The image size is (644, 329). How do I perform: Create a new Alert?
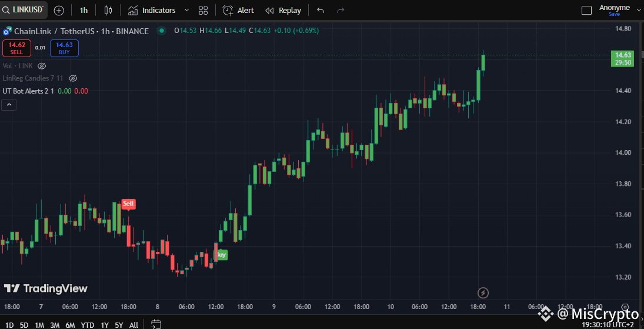click(238, 10)
